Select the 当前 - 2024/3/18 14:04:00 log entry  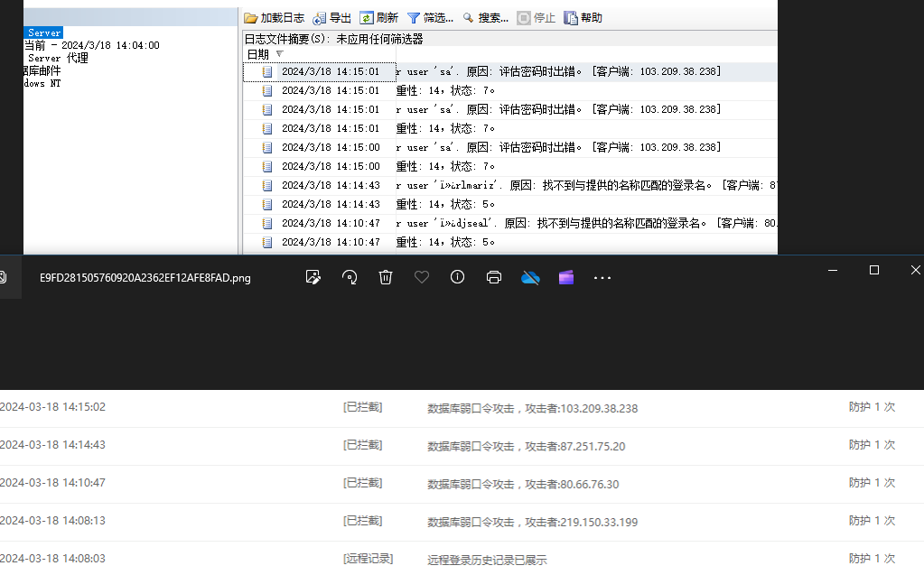click(92, 45)
